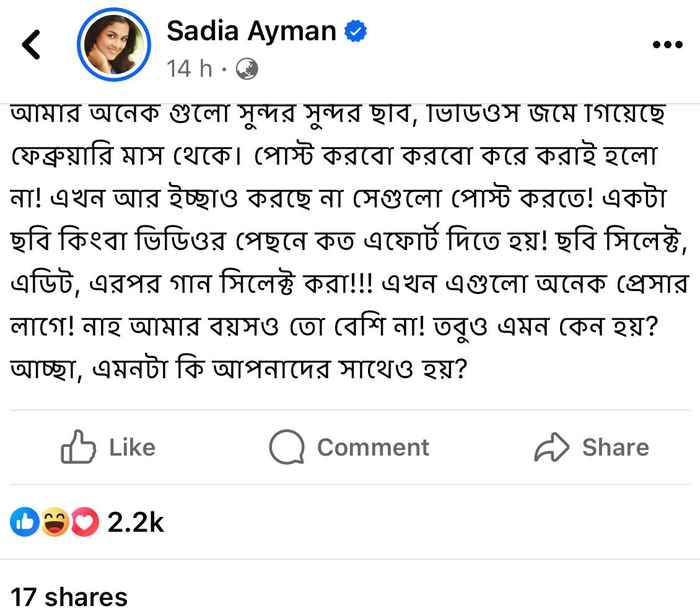Viewport: 700px width, 611px height.
Task: View the 17 shares list
Action: coord(69,597)
